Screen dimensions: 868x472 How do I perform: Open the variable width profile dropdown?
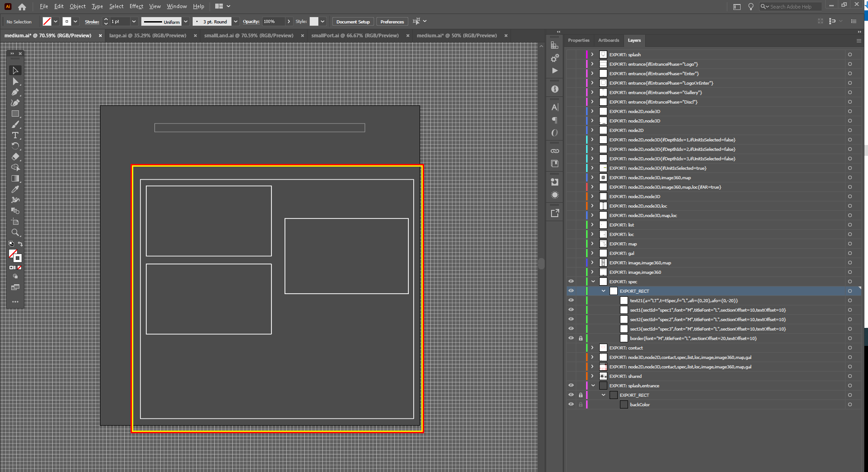click(x=185, y=22)
